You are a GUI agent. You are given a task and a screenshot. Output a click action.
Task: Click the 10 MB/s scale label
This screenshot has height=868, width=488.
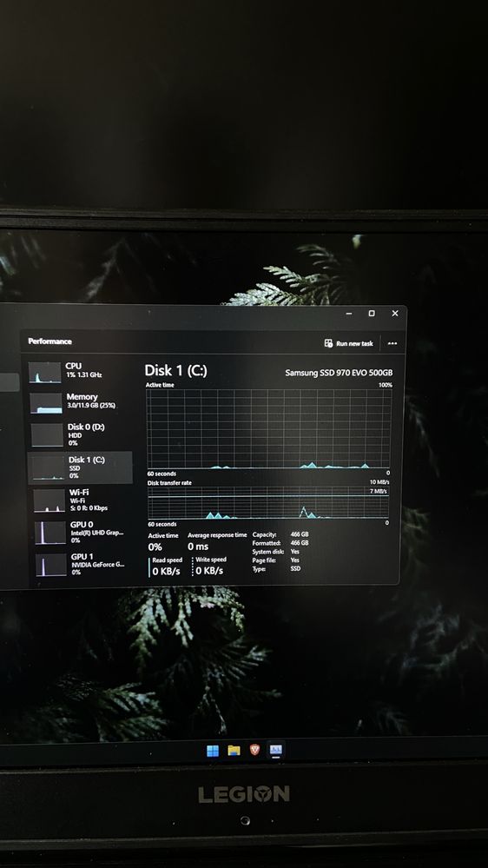click(379, 482)
